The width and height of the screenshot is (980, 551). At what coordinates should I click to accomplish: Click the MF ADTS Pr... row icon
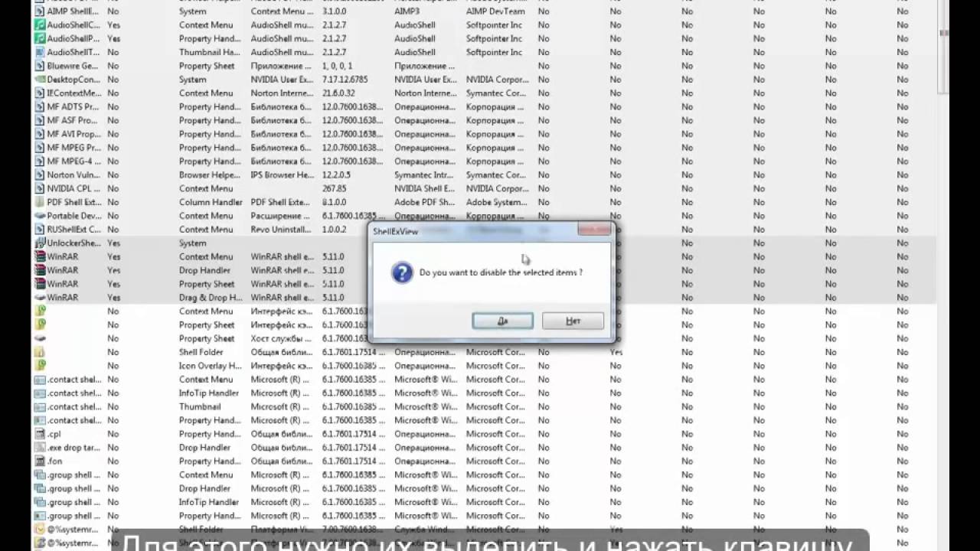click(x=40, y=107)
